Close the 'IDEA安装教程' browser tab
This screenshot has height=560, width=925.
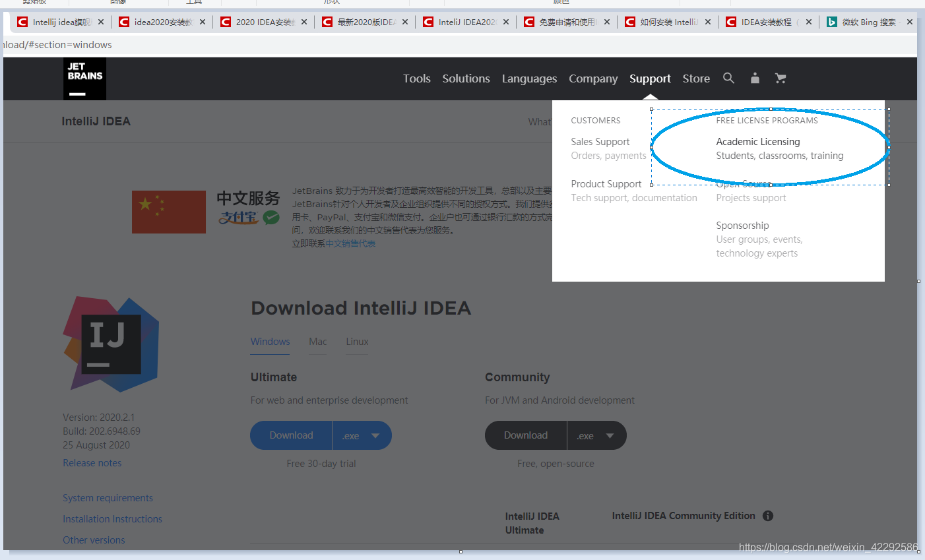click(x=809, y=22)
